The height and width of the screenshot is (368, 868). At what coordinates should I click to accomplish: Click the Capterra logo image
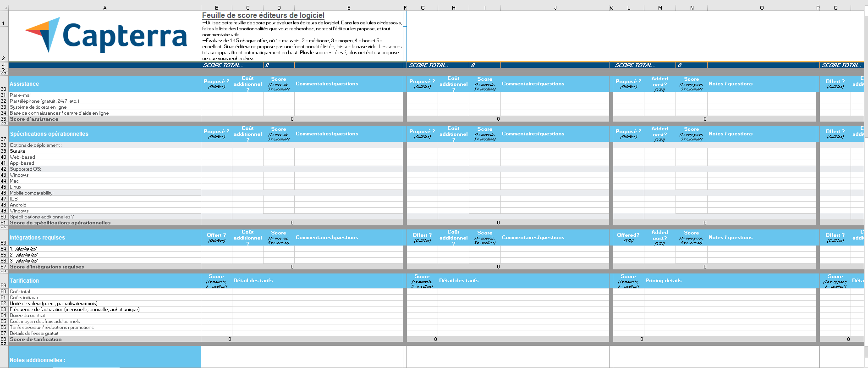tap(106, 35)
